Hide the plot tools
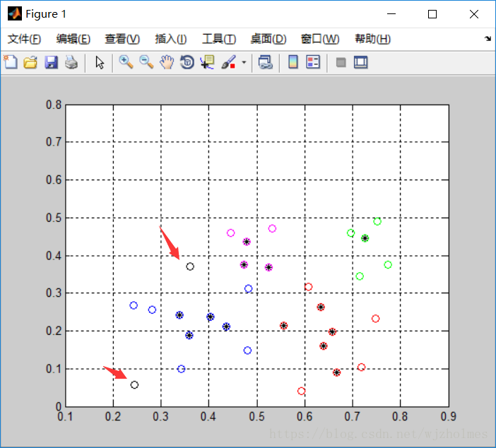Image resolution: width=496 pixels, height=448 pixels. tap(341, 62)
